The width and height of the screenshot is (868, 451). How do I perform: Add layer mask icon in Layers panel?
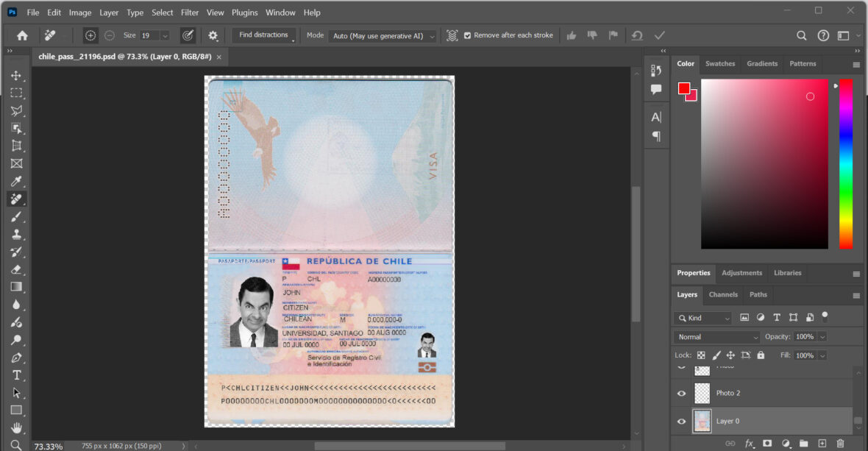coord(767,443)
